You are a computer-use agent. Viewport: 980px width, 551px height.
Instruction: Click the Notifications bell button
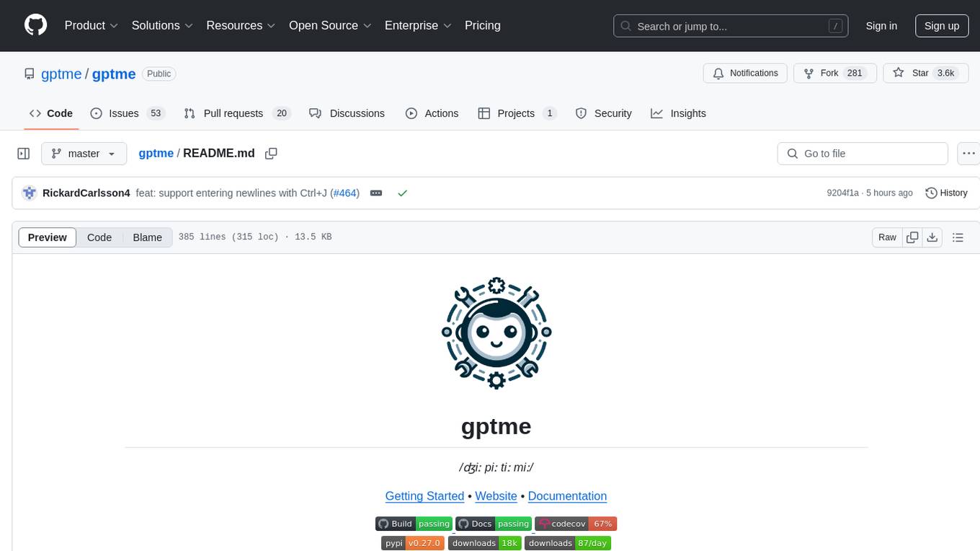pyautogui.click(x=745, y=74)
